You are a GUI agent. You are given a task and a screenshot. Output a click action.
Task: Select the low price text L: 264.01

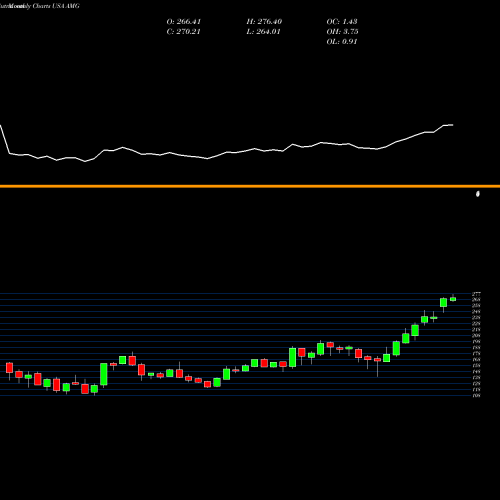click(x=263, y=32)
